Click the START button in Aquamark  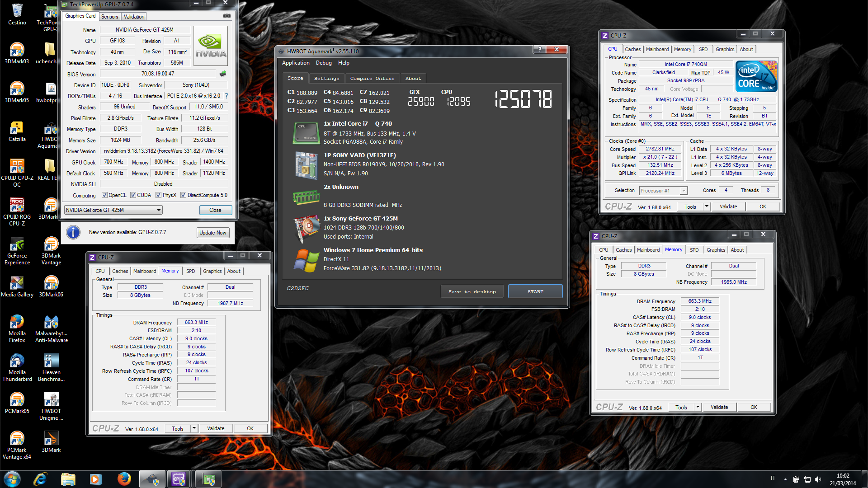pyautogui.click(x=535, y=292)
